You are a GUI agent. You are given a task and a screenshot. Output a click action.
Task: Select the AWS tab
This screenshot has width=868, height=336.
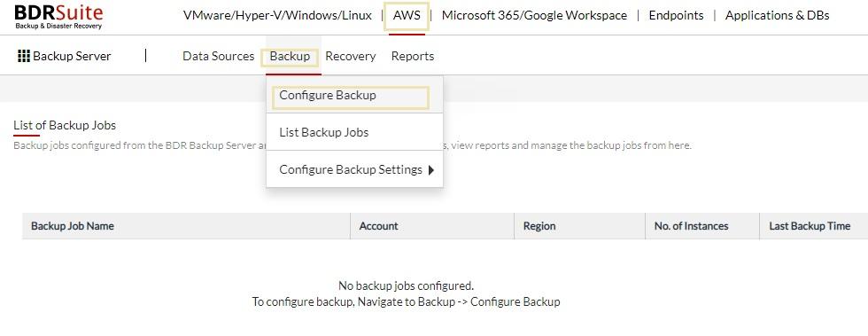407,16
